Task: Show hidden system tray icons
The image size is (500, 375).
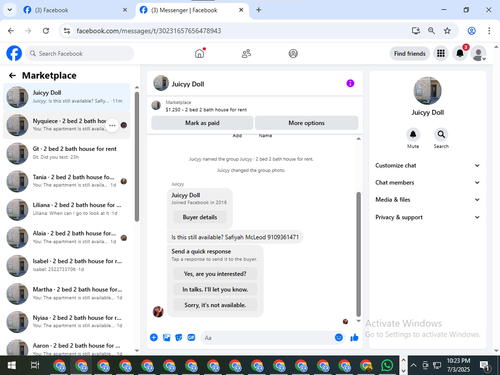Action: 413,365
